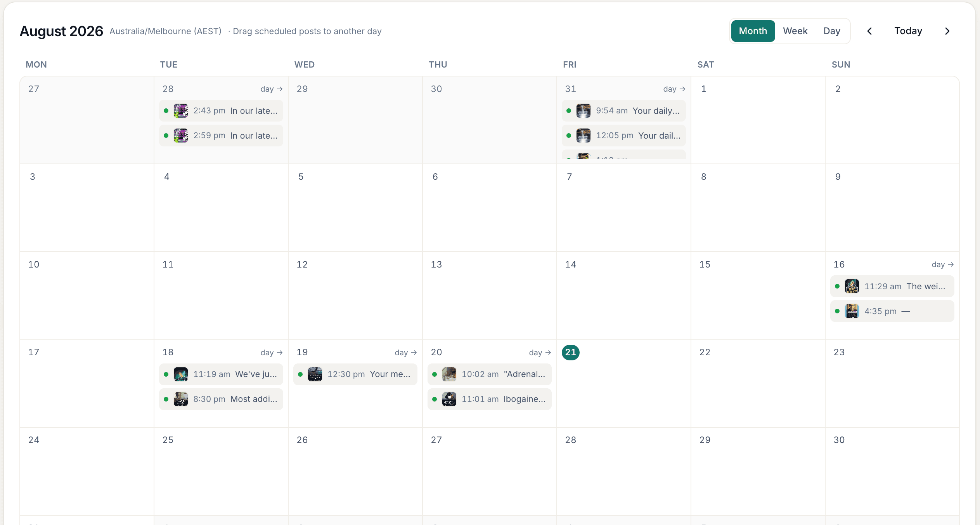Open the 9:54 am post thumbnail
980x525 pixels.
point(583,111)
